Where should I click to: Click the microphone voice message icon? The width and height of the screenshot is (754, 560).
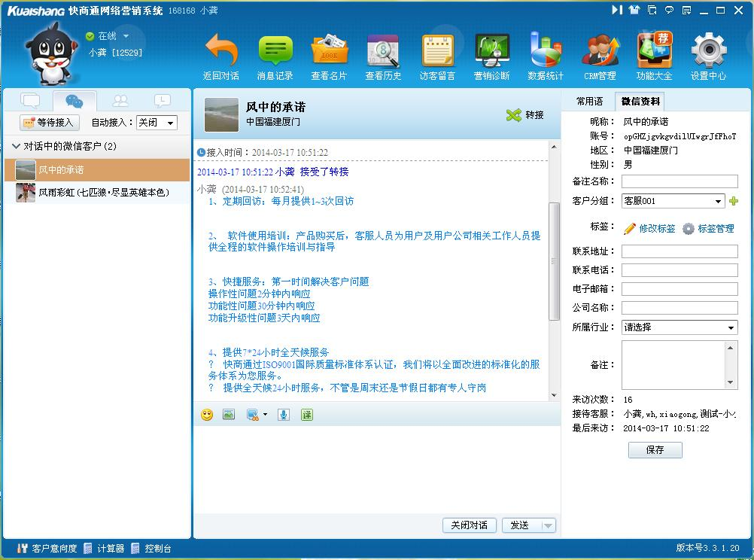(283, 414)
